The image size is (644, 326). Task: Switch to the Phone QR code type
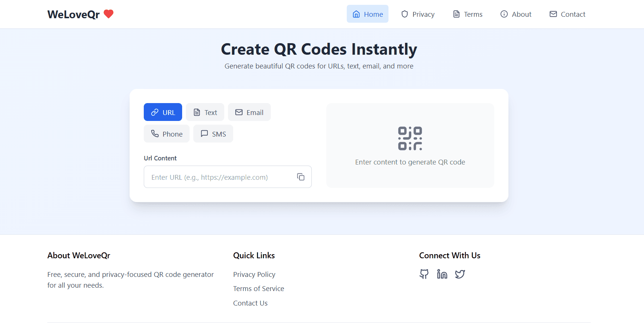pyautogui.click(x=166, y=134)
